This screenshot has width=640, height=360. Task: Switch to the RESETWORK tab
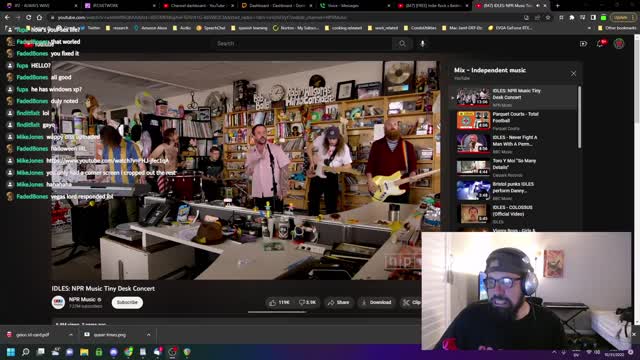point(120,6)
